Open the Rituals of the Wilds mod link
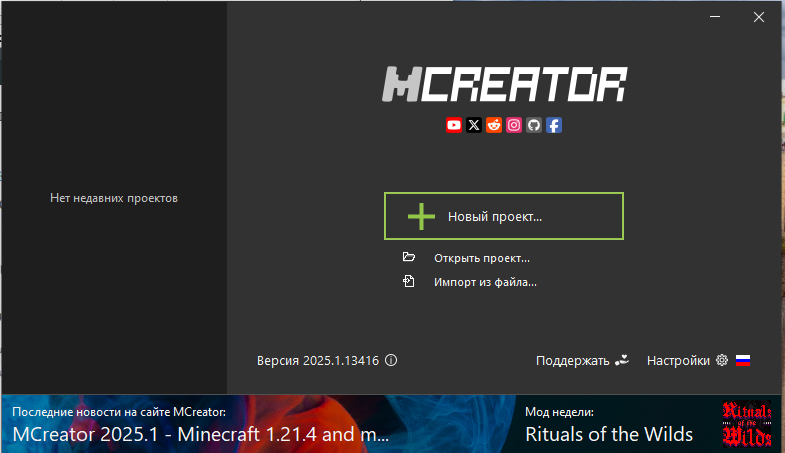This screenshot has height=453, width=785. (609, 434)
